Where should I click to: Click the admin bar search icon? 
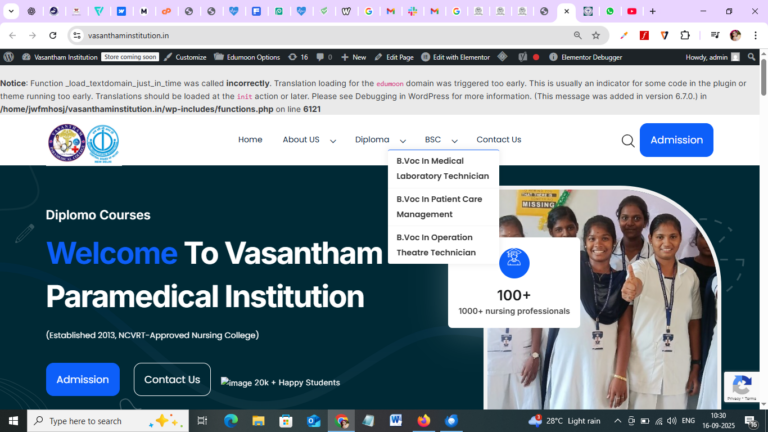click(x=751, y=57)
